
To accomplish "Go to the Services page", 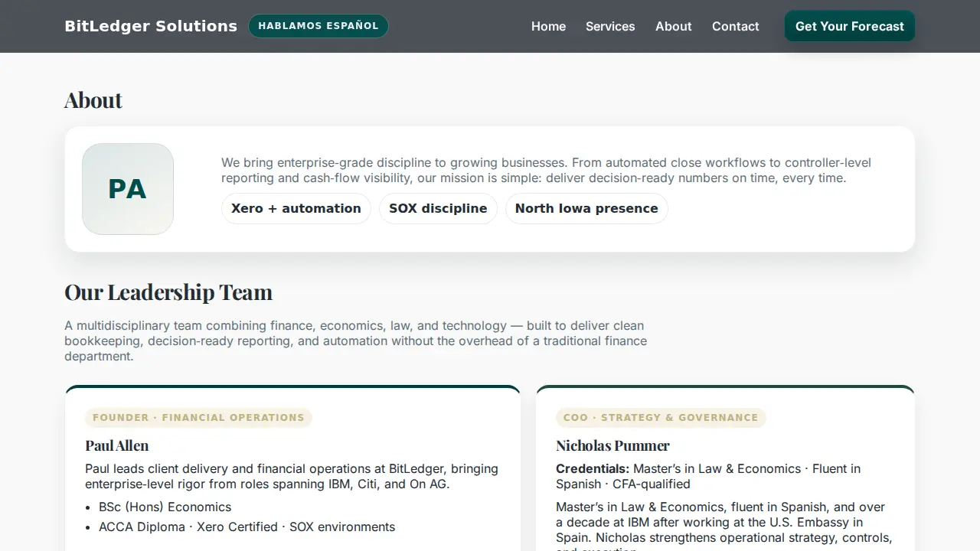I will (610, 26).
